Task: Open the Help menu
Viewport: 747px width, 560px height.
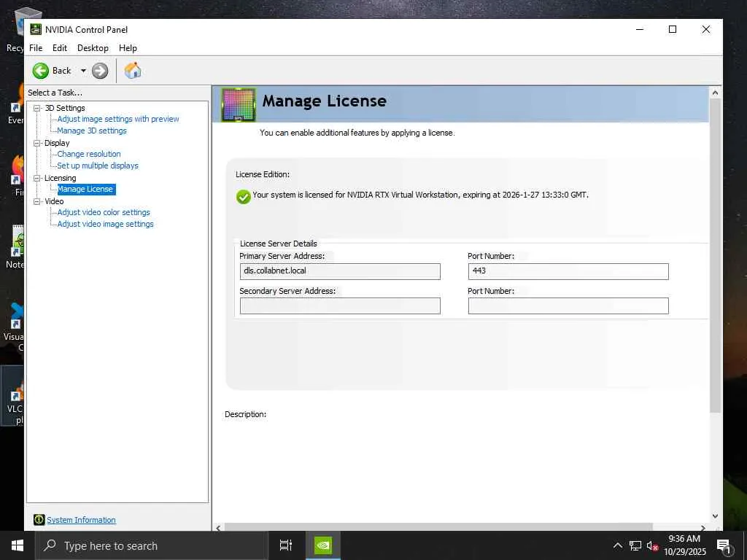Action: pyautogui.click(x=128, y=48)
